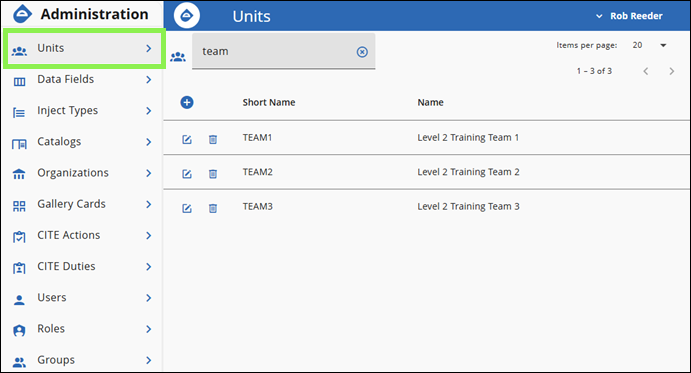691x373 pixels.
Task: Edit the TEAM1 unit
Action: click(x=187, y=139)
